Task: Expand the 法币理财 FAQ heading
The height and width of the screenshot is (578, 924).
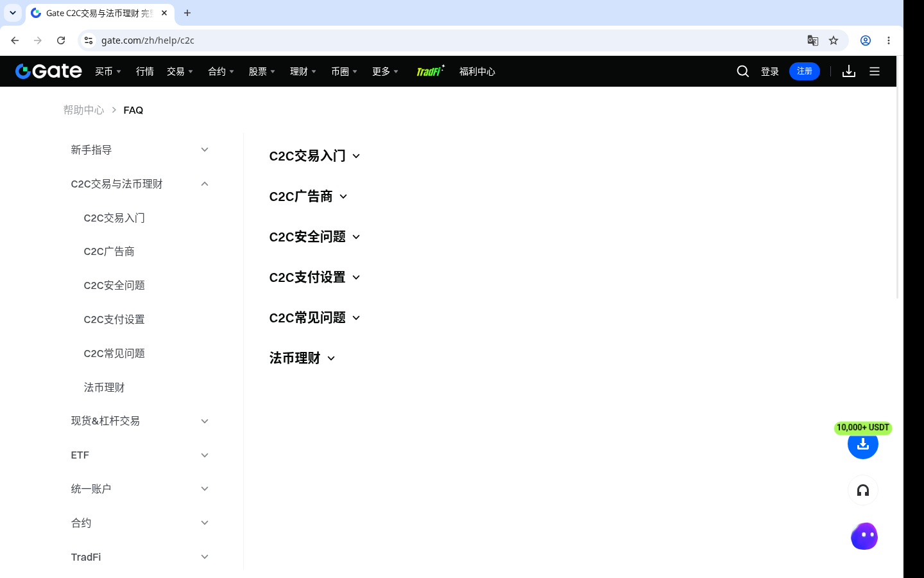Action: tap(302, 358)
